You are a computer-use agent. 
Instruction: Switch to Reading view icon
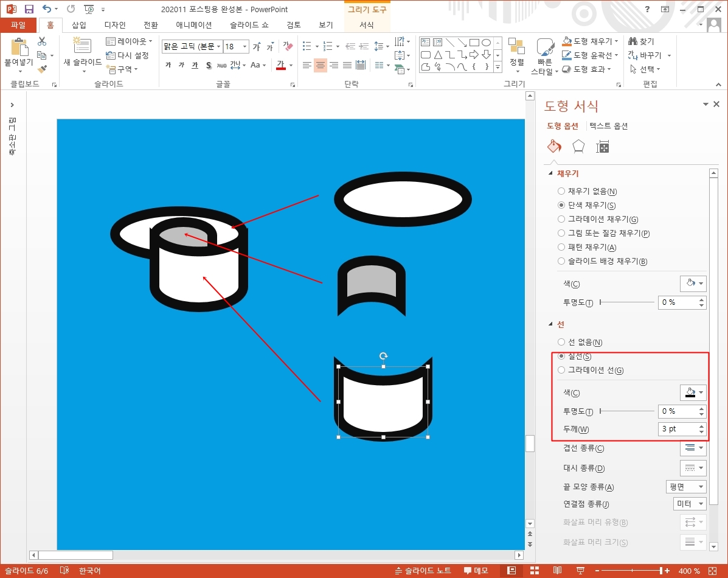tap(557, 571)
